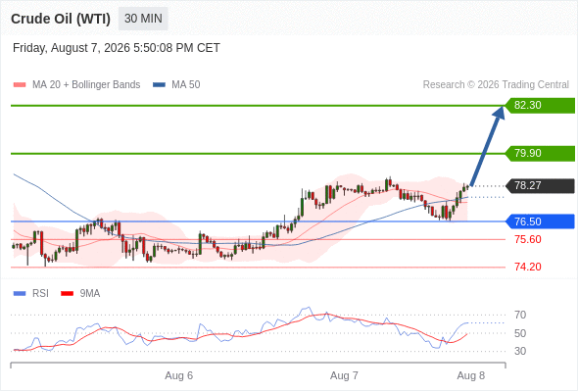Screen dimensions: 578x392
Task: Select the MA 20 + Bollinger Bands legend label
Action: pyautogui.click(x=86, y=85)
